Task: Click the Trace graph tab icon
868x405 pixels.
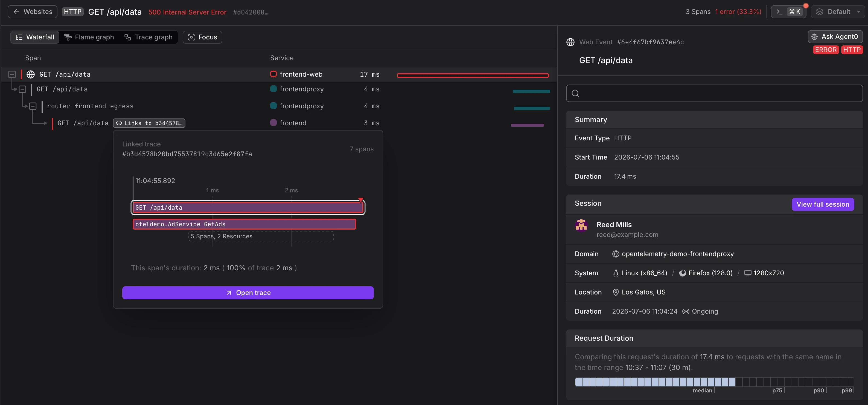Action: pyautogui.click(x=128, y=37)
